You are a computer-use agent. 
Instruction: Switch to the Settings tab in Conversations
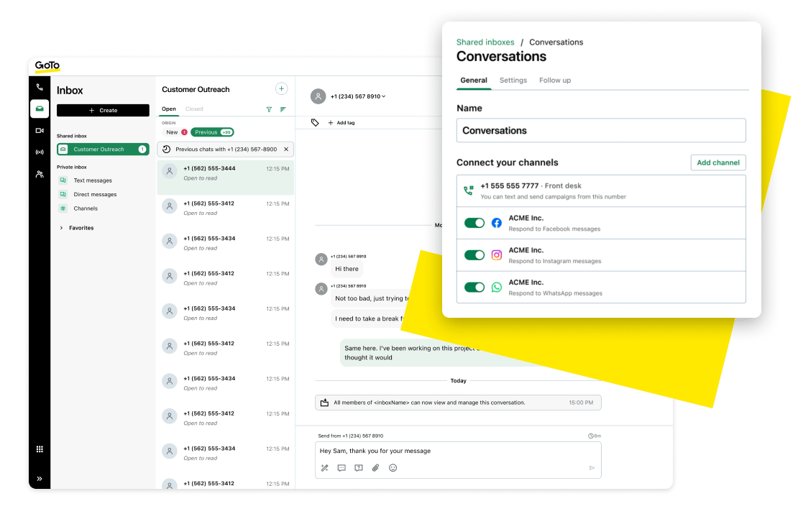513,81
